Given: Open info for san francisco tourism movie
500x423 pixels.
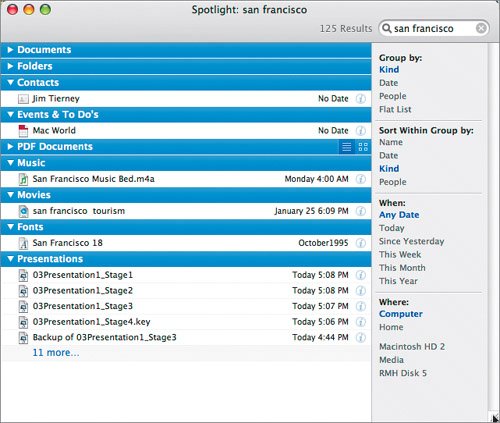Looking at the screenshot, I should click(360, 211).
